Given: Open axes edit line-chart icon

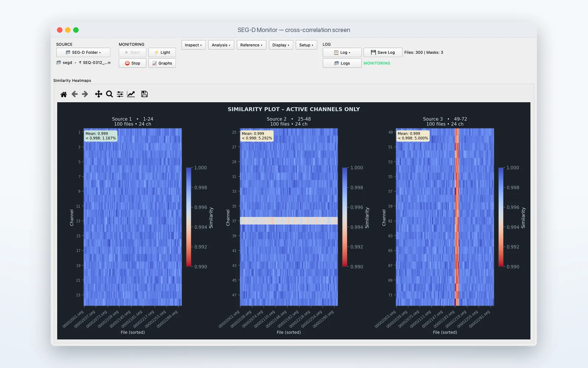Looking at the screenshot, I should tap(131, 94).
